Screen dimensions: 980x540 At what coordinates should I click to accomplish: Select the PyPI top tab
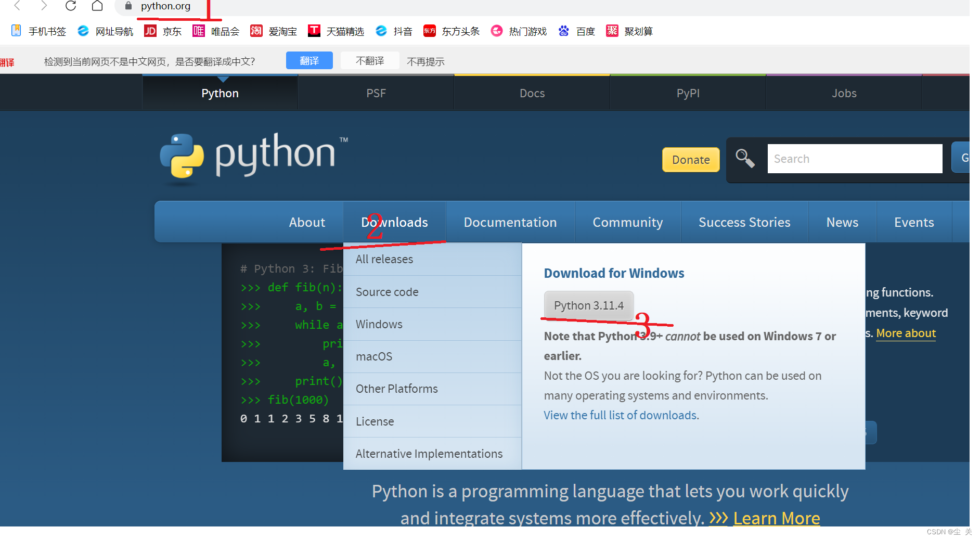tap(688, 93)
